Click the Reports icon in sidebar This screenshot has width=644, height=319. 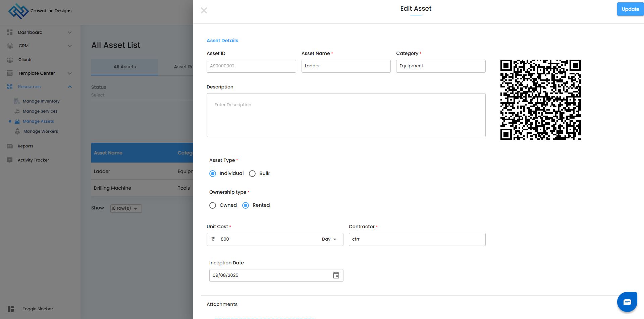click(10, 146)
